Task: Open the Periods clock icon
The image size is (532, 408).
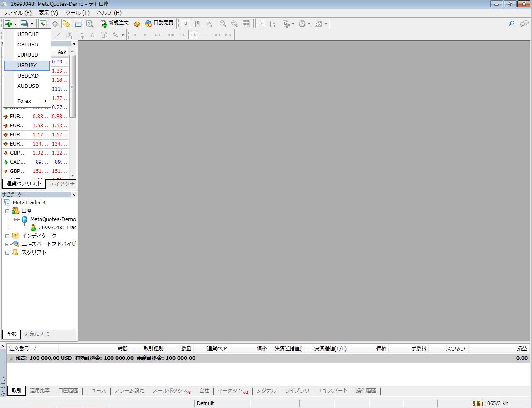Action: pyautogui.click(x=302, y=24)
